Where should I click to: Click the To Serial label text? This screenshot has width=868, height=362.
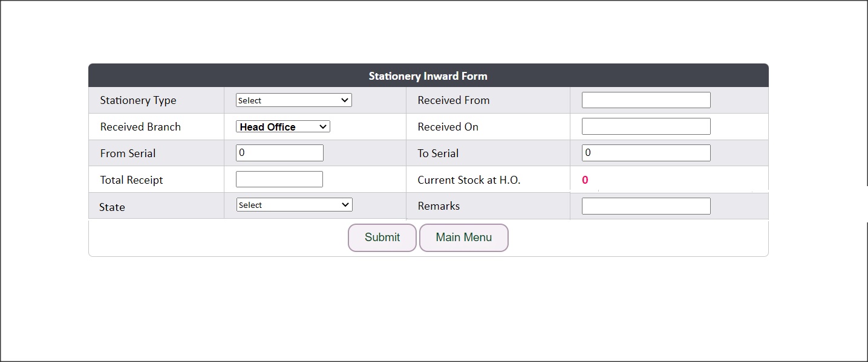(x=438, y=154)
